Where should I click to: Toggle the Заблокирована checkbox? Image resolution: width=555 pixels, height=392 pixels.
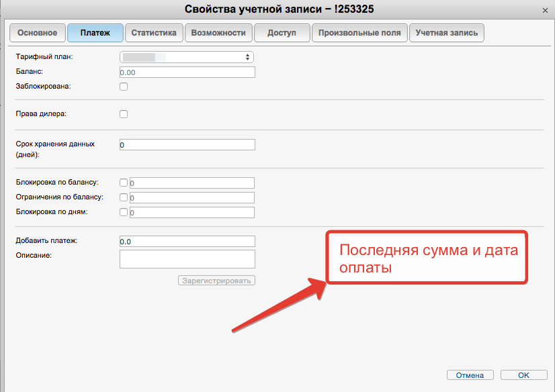pos(124,87)
